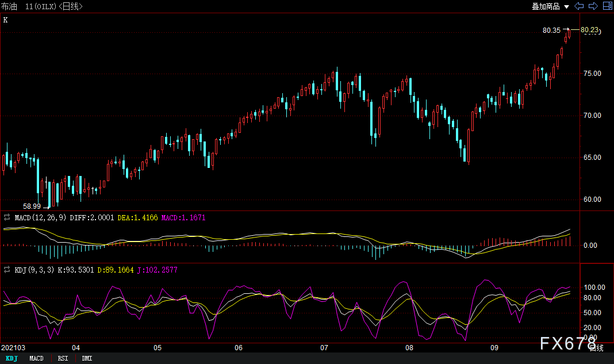Click the KDJ 20.00 axis label
Screen dimensions: 614x364
pos(593,328)
